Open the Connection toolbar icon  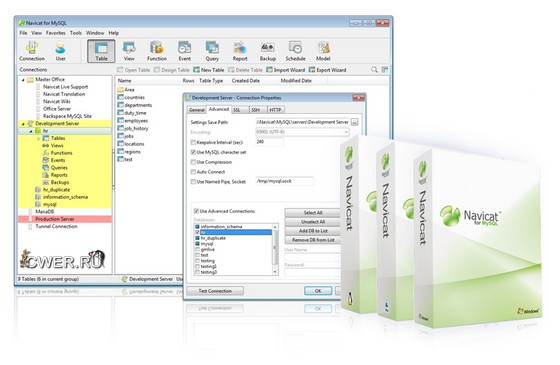(32, 51)
